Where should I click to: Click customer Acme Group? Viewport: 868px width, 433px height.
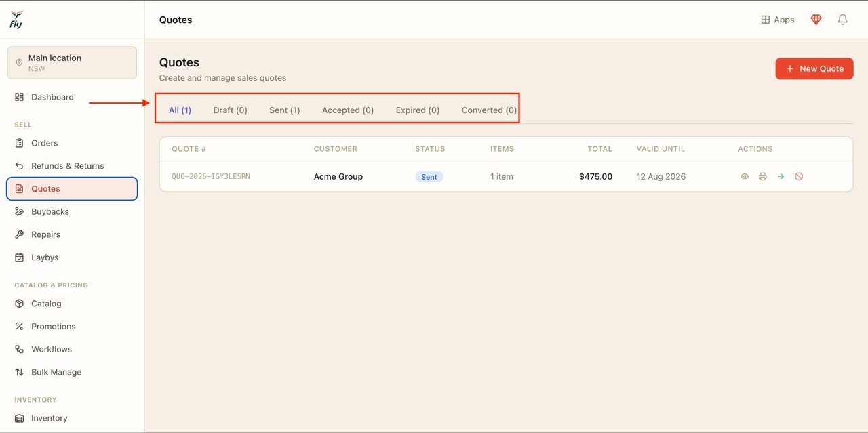click(x=338, y=176)
